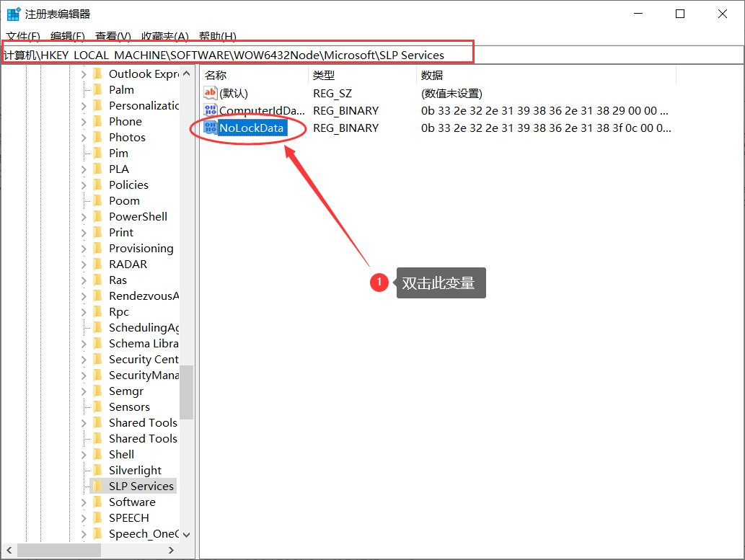Select the Policies folder icon
Viewport: 745px width, 560px height.
[x=97, y=185]
